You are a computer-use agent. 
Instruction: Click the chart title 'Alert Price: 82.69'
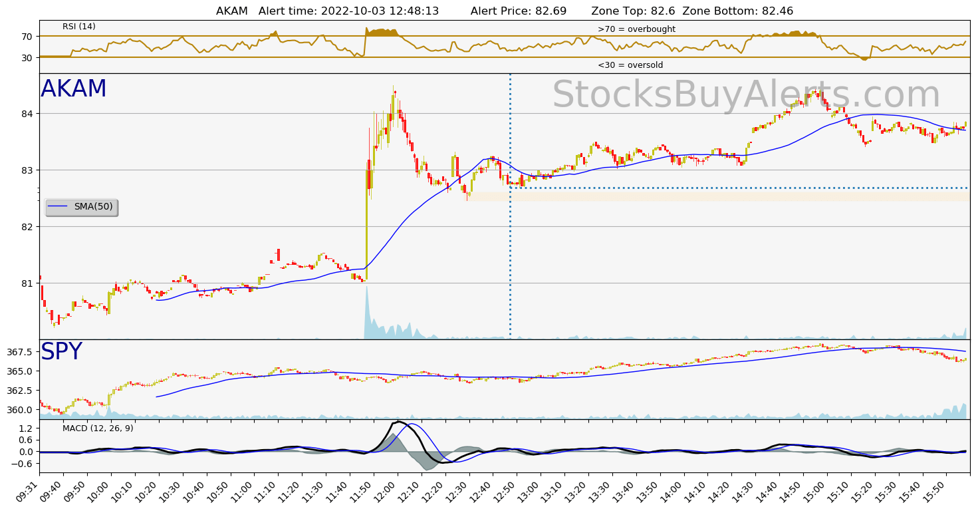[x=519, y=11]
